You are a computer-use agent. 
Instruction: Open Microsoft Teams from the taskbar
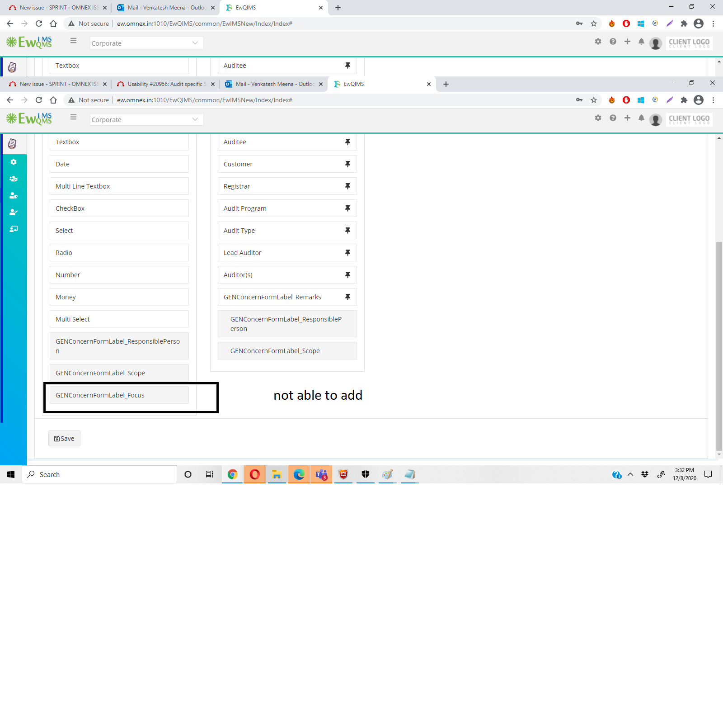(x=321, y=474)
